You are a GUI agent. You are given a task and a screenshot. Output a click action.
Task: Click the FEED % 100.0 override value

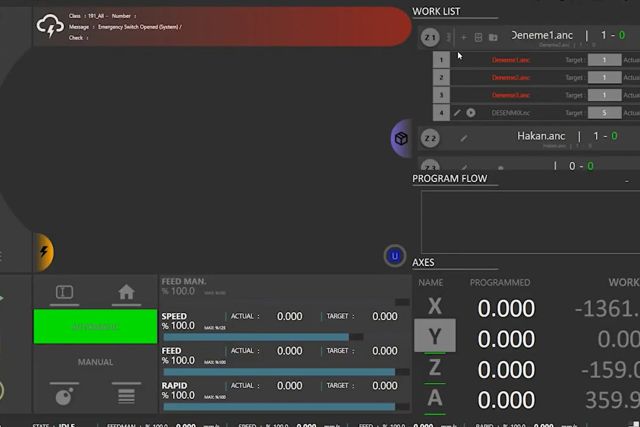point(178,360)
